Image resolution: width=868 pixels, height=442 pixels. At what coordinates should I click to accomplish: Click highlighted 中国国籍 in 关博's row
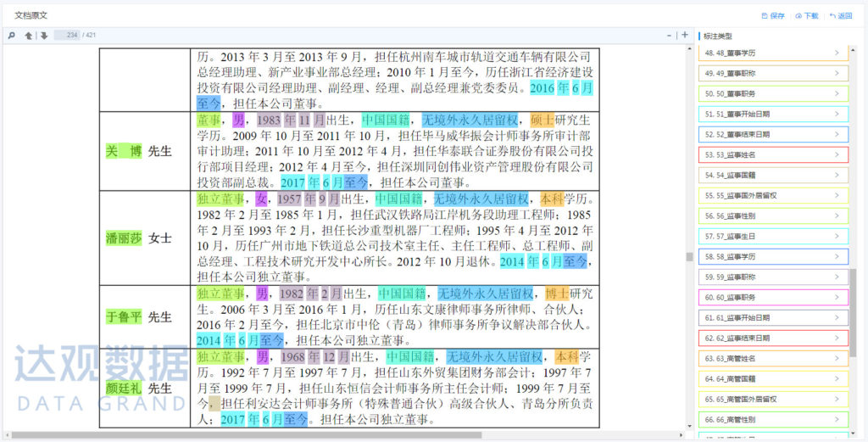tap(386, 120)
